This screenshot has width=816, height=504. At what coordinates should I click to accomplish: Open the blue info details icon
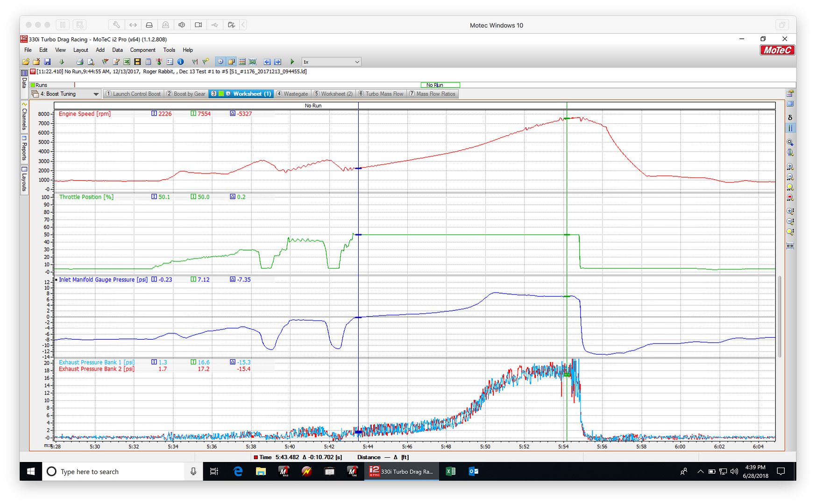(x=180, y=62)
